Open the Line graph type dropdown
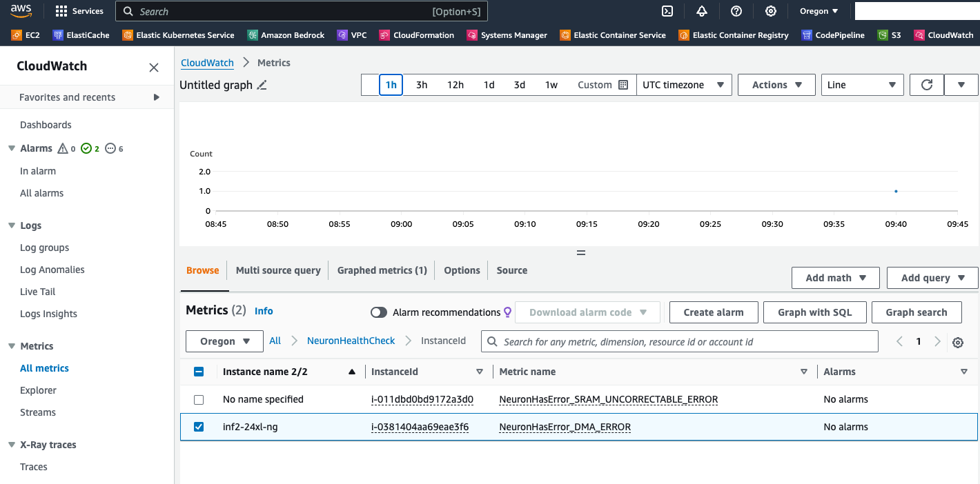This screenshot has width=980, height=484. [x=862, y=85]
